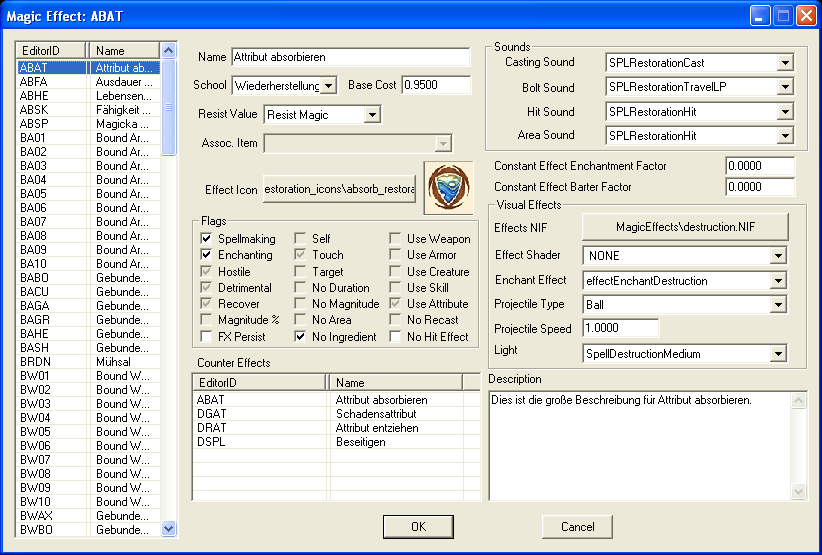Select the ABFA row in effect list

point(88,82)
